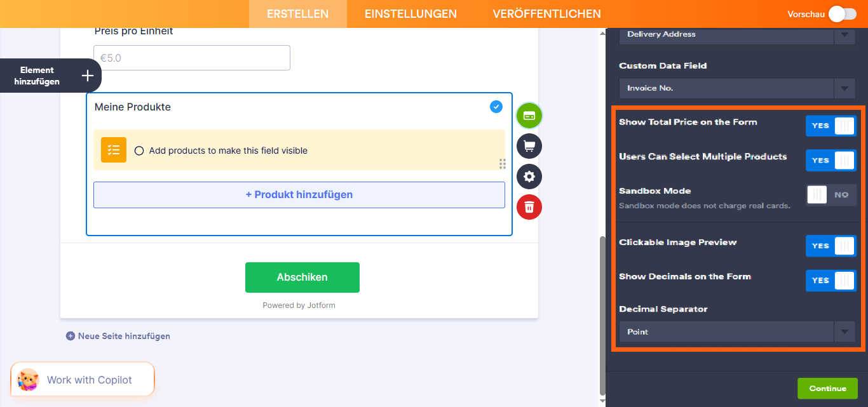Open the gear properties icon for Meine Produkte

coord(529,177)
